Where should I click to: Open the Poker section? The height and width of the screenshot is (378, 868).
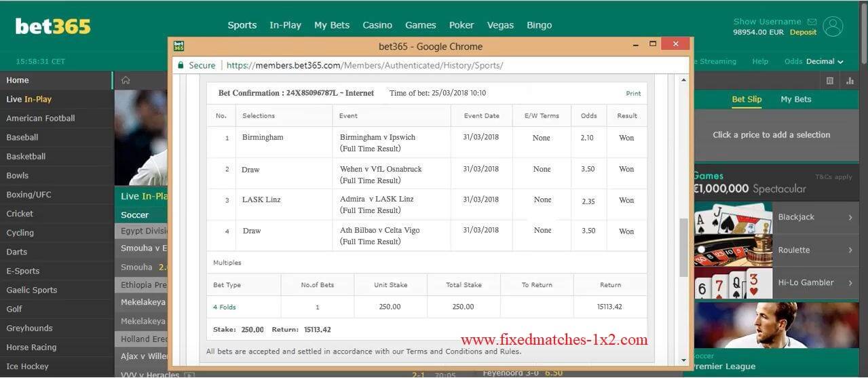tap(461, 25)
